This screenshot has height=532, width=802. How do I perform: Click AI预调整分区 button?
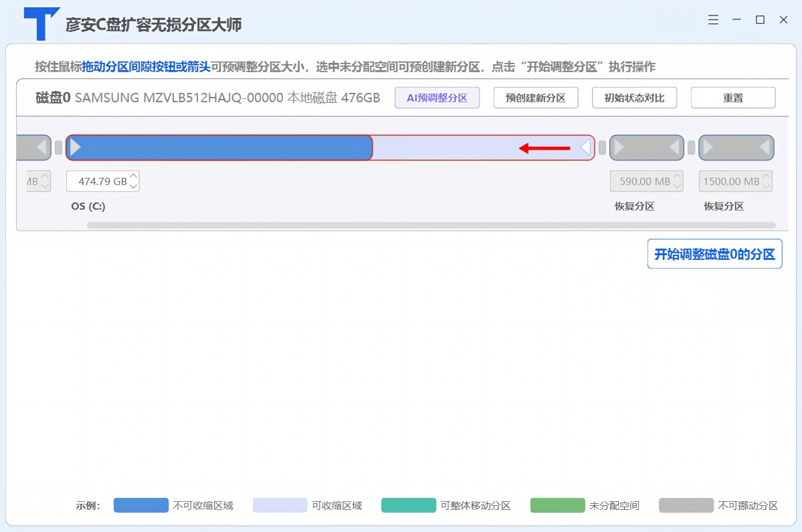(x=437, y=98)
